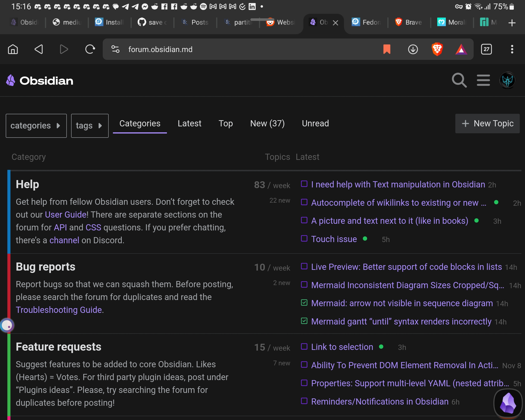
Task: Open the Troubleshooting Guide link
Action: click(59, 310)
